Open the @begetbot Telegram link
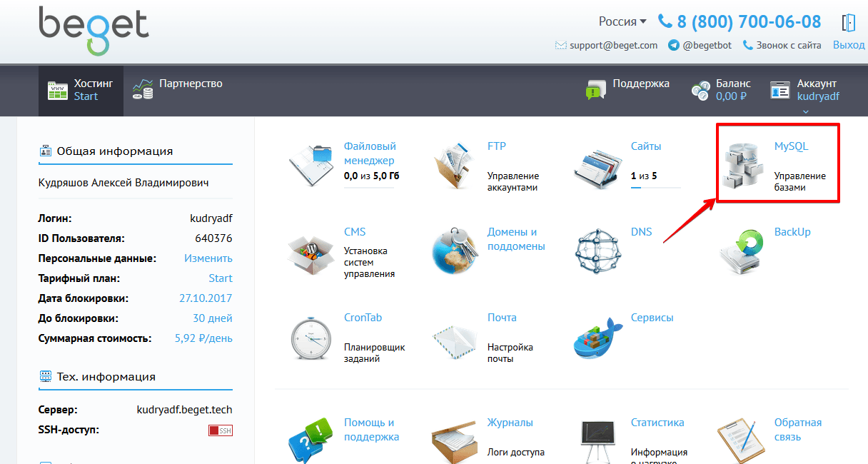 tap(707, 45)
